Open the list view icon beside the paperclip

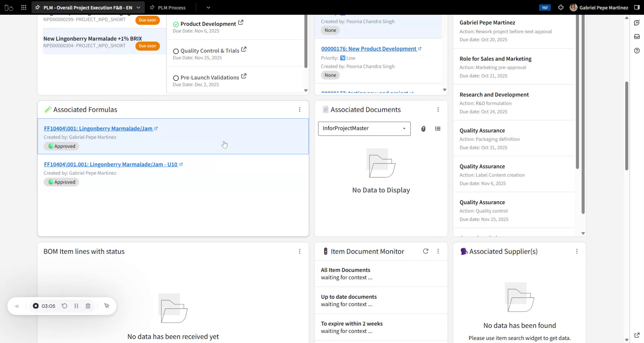(438, 129)
